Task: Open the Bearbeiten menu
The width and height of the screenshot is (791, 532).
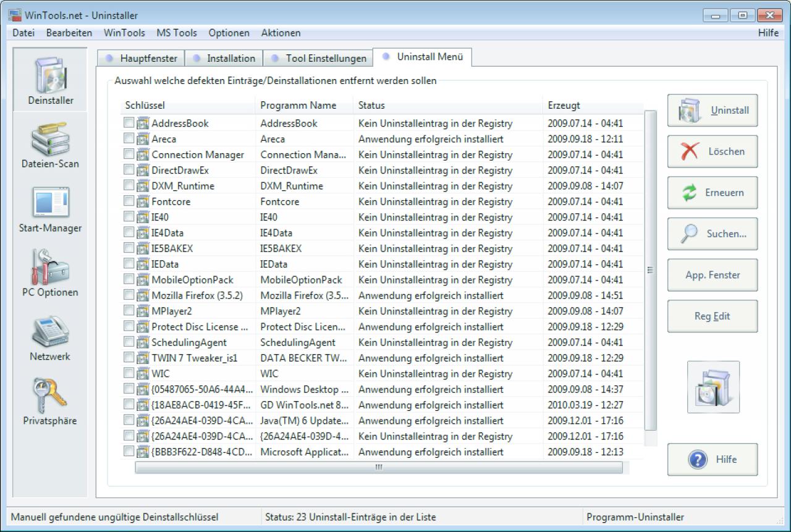Action: [x=69, y=33]
